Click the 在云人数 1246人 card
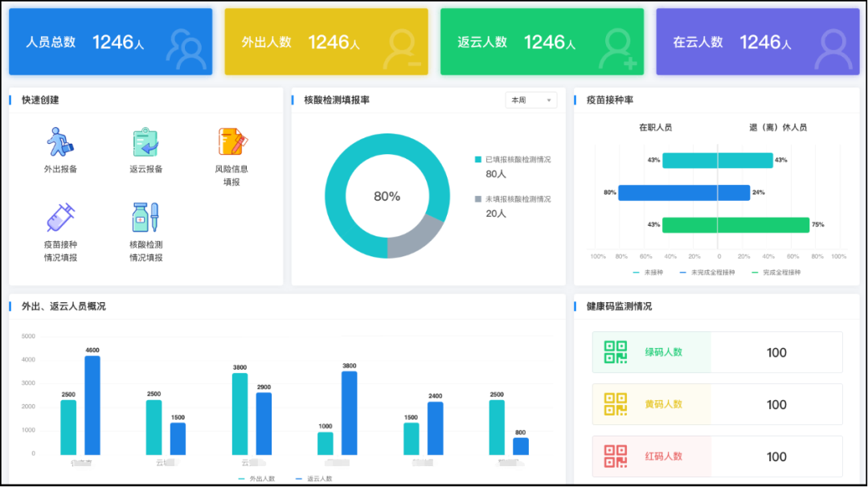The width and height of the screenshot is (868, 487). click(x=756, y=41)
